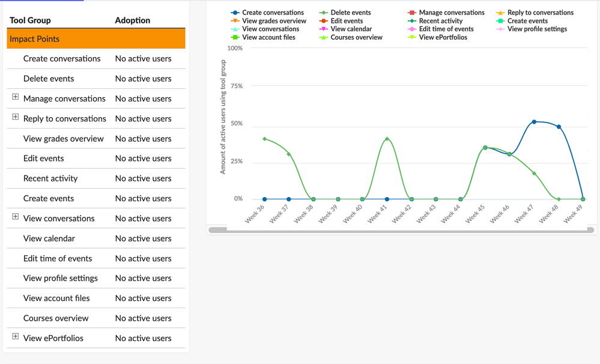This screenshot has height=364, width=600.
Task: Select the Edit events table row
Action: coord(96,159)
